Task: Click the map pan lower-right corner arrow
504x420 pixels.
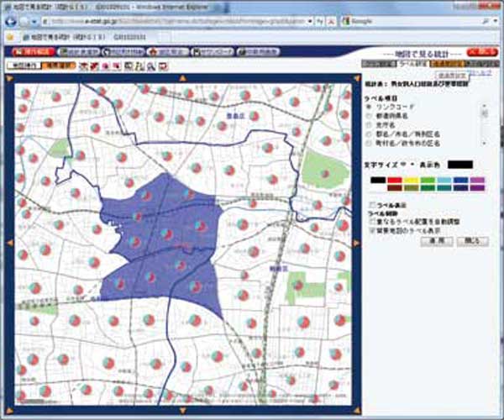Action: click(x=356, y=411)
